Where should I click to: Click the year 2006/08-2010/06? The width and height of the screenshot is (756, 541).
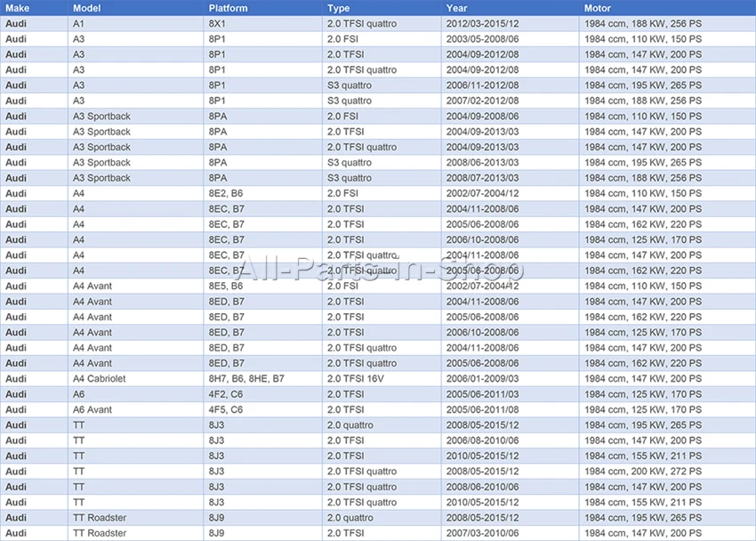pyautogui.click(x=482, y=440)
